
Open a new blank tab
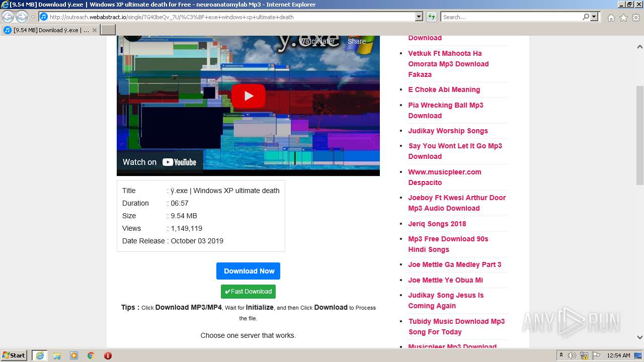pos(108,30)
